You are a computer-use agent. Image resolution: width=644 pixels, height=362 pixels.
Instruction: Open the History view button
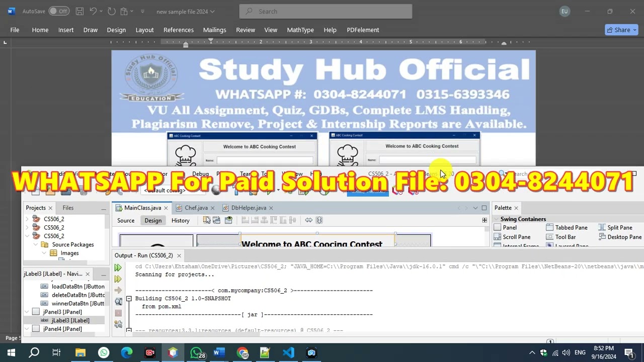(180, 220)
